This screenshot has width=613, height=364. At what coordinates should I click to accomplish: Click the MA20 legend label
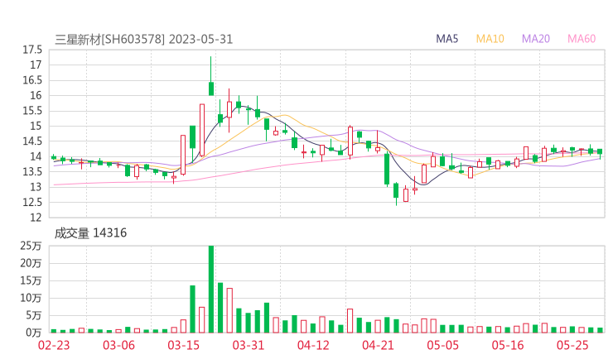[x=536, y=39]
